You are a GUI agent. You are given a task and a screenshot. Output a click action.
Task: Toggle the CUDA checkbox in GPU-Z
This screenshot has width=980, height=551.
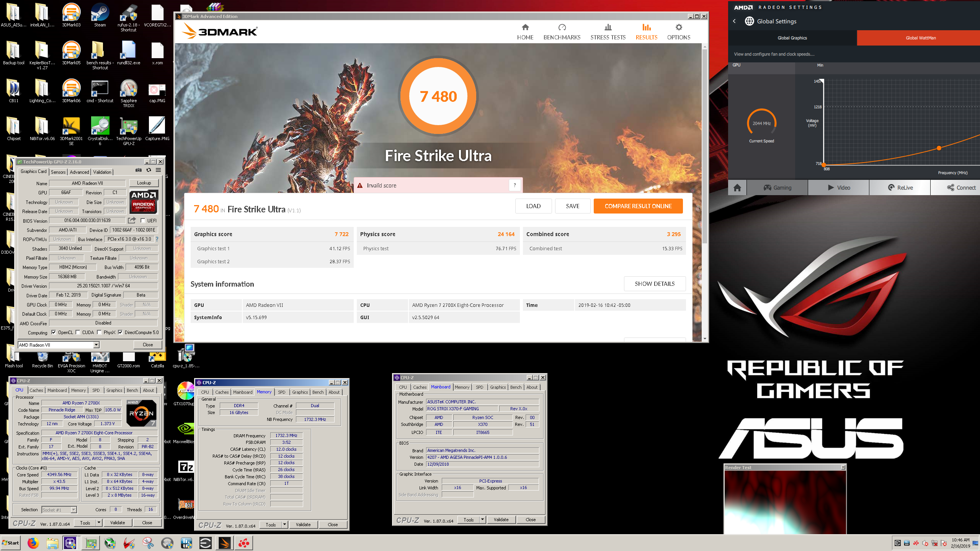point(78,333)
